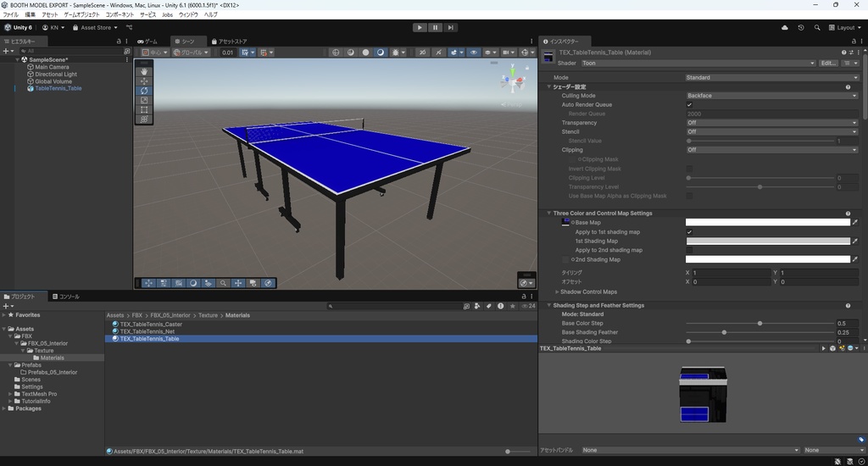Click the 2nd Shading Map color swatch

[768, 259]
